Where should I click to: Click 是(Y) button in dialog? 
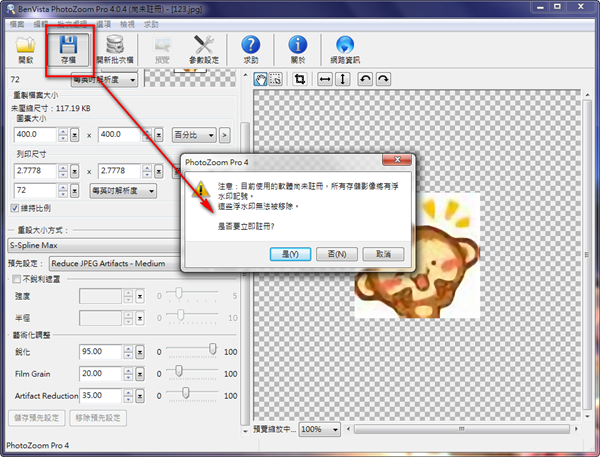(x=290, y=254)
